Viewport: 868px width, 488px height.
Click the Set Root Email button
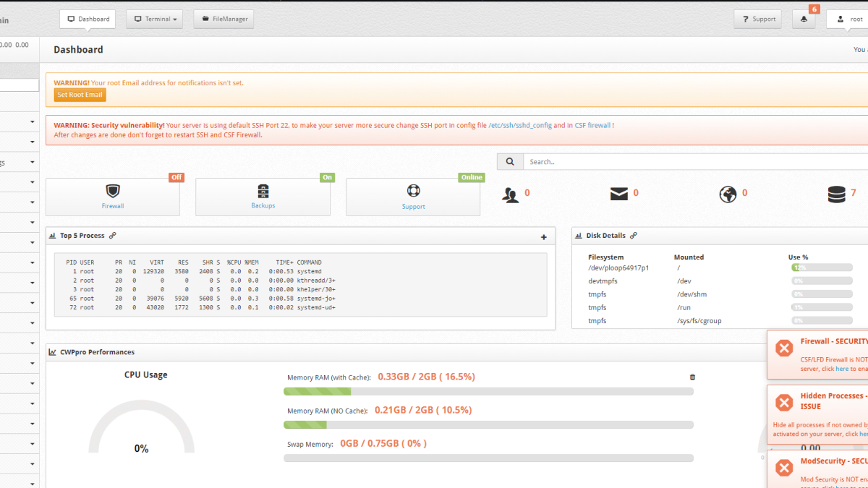tap(80, 95)
